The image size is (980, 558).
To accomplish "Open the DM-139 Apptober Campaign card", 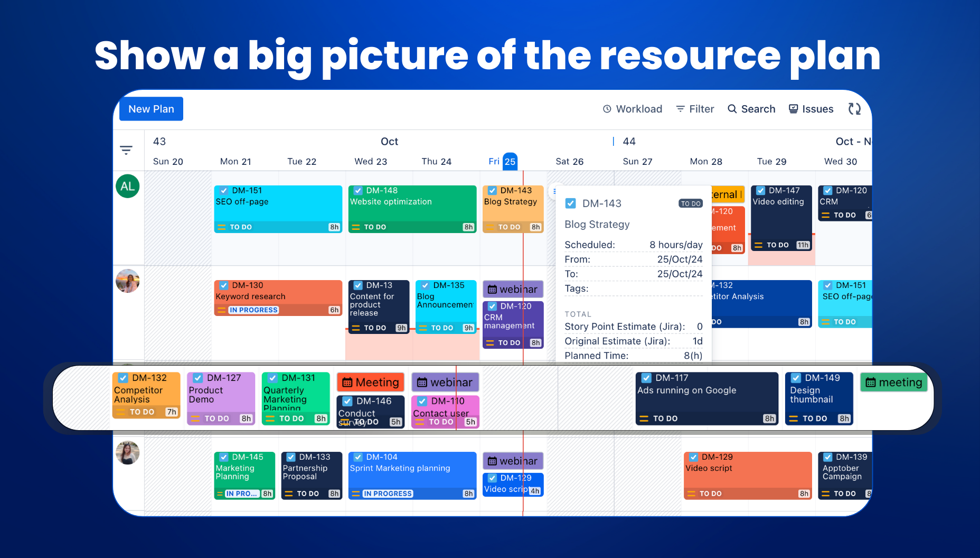I will point(845,476).
